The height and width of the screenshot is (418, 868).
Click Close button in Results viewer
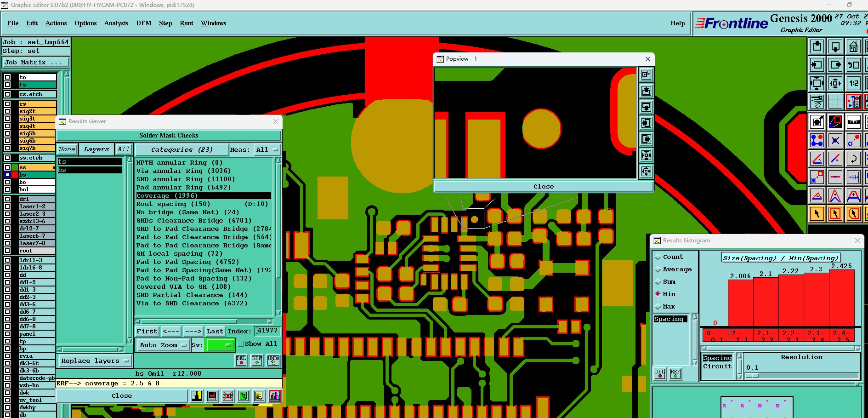[122, 396]
